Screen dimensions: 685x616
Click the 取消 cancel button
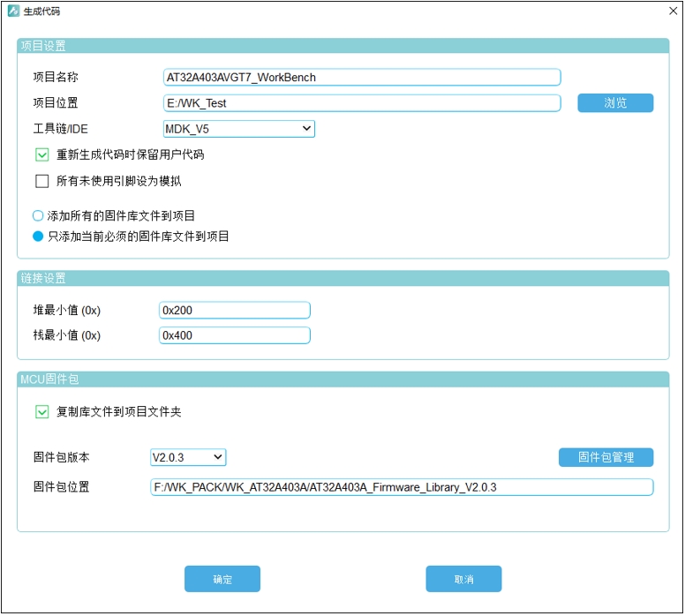point(463,579)
